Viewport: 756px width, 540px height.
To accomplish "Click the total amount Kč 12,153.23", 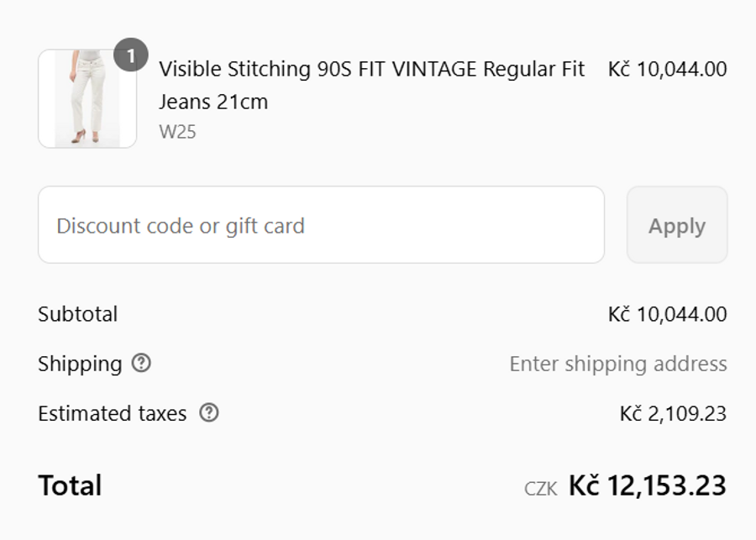I will coord(647,485).
